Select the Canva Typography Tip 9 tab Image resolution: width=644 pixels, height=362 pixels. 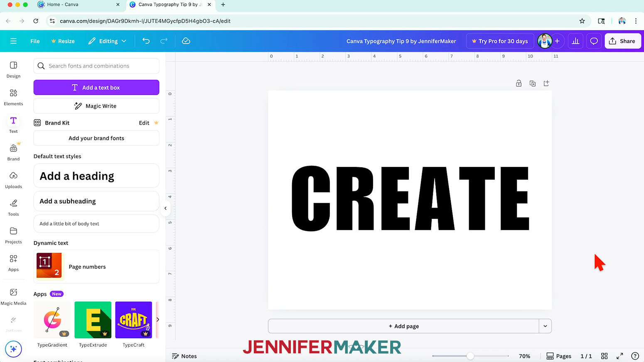coord(170,5)
